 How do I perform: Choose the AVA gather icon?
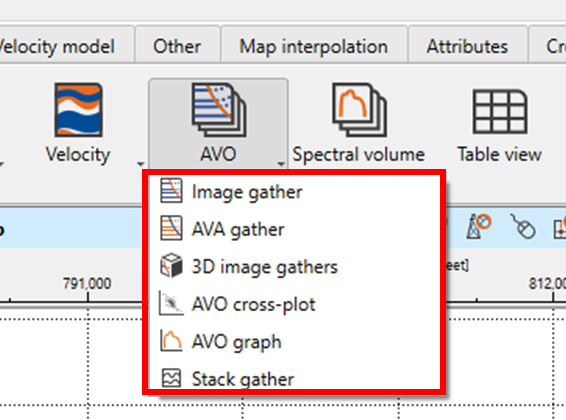171,228
